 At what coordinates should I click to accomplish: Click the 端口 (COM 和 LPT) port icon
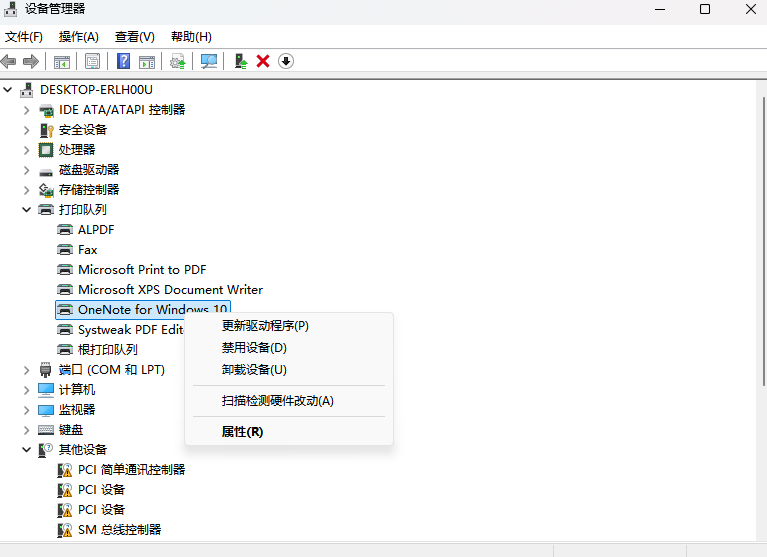click(x=45, y=370)
